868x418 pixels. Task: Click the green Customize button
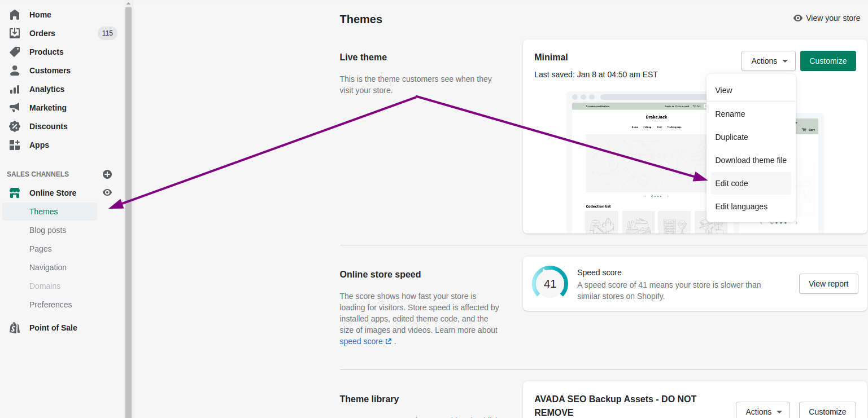click(x=827, y=61)
